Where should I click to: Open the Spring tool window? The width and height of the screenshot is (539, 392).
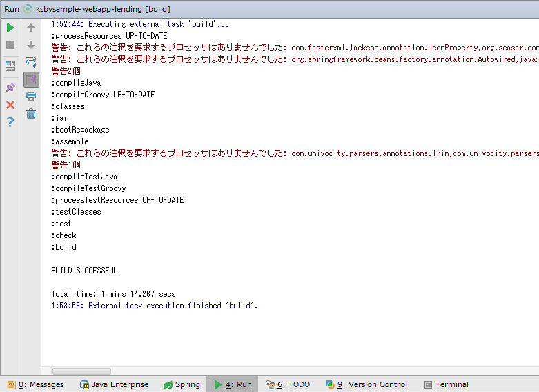(x=182, y=384)
